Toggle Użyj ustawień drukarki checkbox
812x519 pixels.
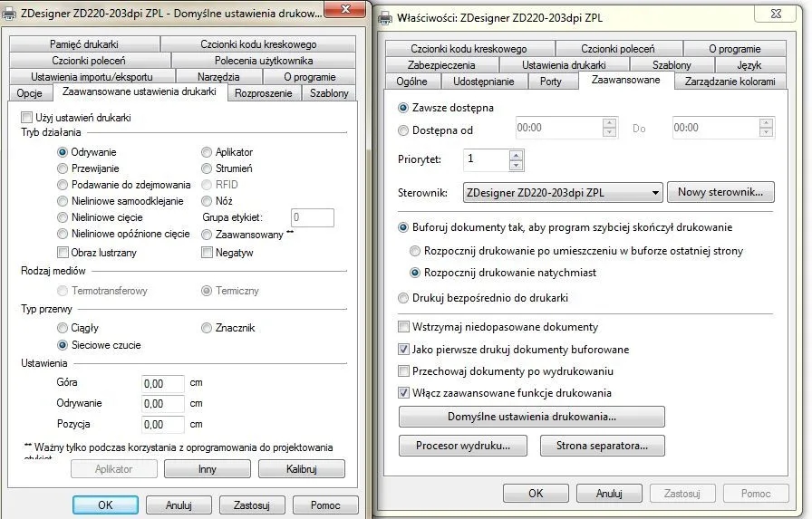click(26, 118)
